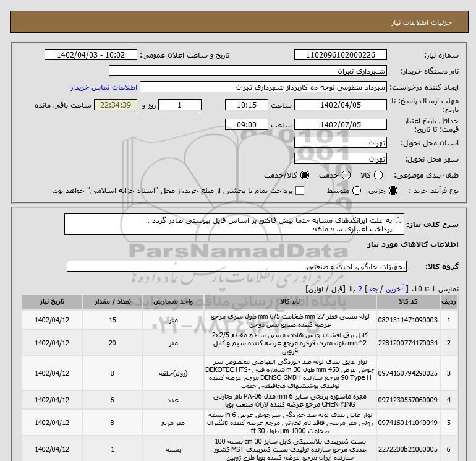The width and height of the screenshot is (476, 461).
Task: Click quantity 15 in row 1
Action: coord(113,320)
